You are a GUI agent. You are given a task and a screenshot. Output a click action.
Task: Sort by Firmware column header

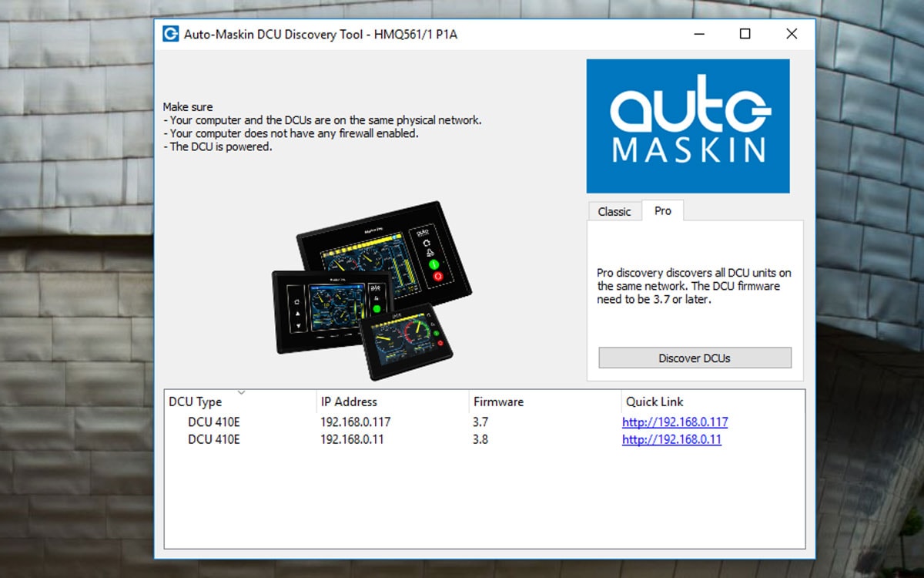click(545, 402)
